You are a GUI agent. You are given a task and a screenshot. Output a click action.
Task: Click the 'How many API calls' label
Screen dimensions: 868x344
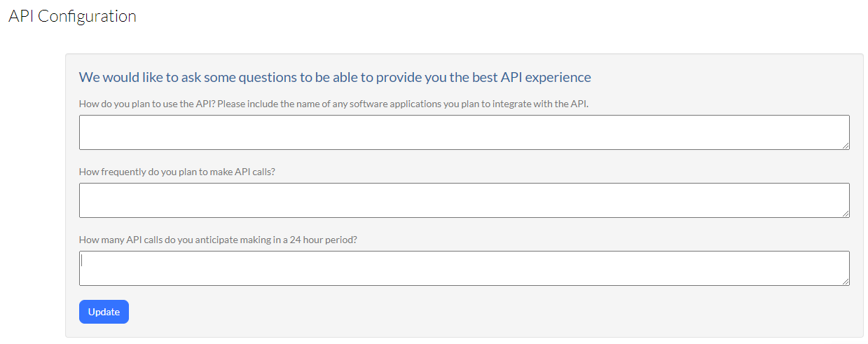[x=219, y=240]
